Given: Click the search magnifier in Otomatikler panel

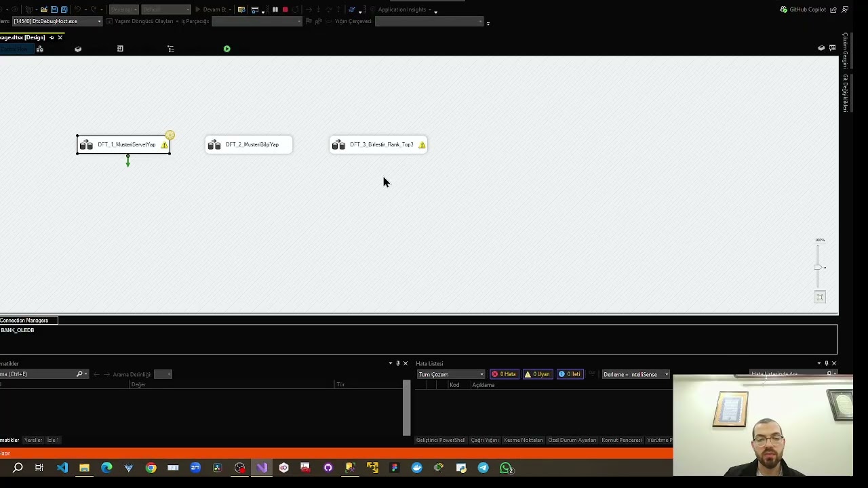Looking at the screenshot, I should tap(79, 374).
